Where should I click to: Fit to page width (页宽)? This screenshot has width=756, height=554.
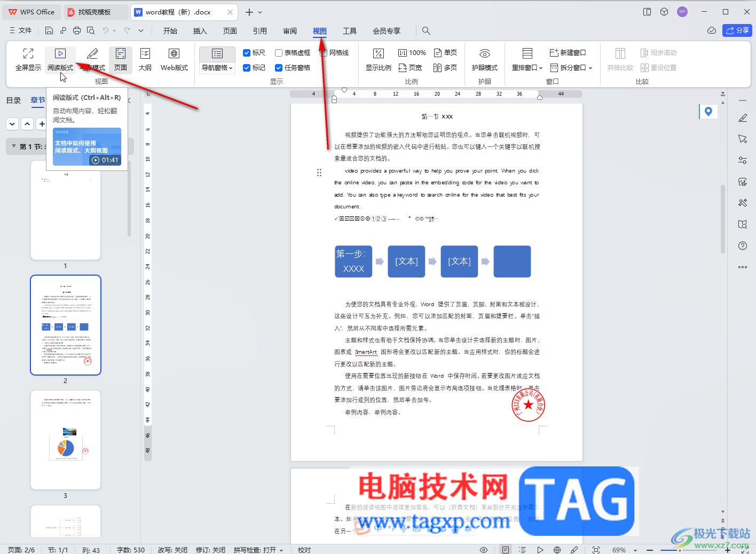coord(410,68)
